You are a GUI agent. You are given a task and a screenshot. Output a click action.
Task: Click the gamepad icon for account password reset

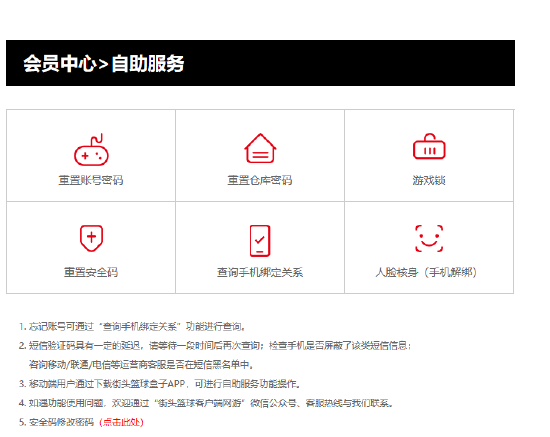[x=91, y=150]
